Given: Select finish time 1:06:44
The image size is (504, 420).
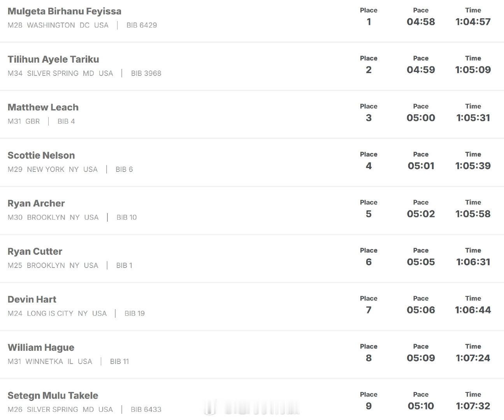Looking at the screenshot, I should coord(473,310).
